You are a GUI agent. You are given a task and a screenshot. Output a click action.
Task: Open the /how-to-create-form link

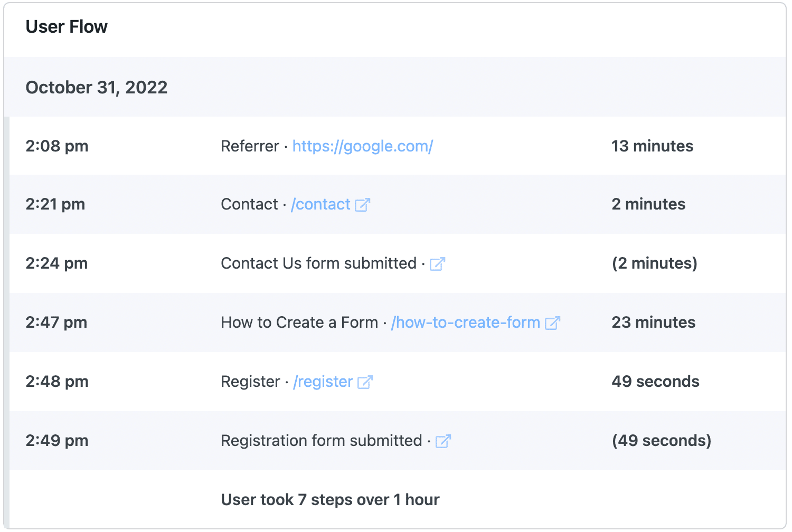point(466,322)
